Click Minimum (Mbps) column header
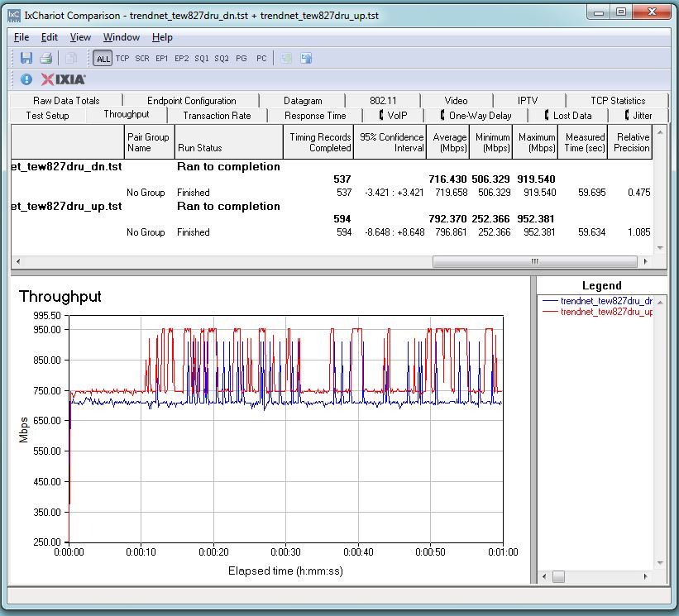Viewport: 679px width, 616px height. (x=491, y=142)
